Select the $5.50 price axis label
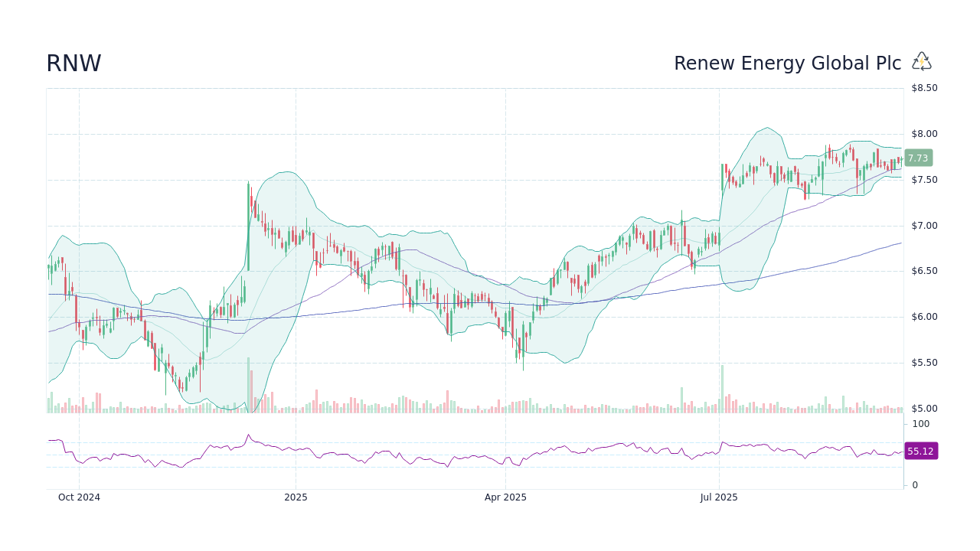 (x=924, y=363)
